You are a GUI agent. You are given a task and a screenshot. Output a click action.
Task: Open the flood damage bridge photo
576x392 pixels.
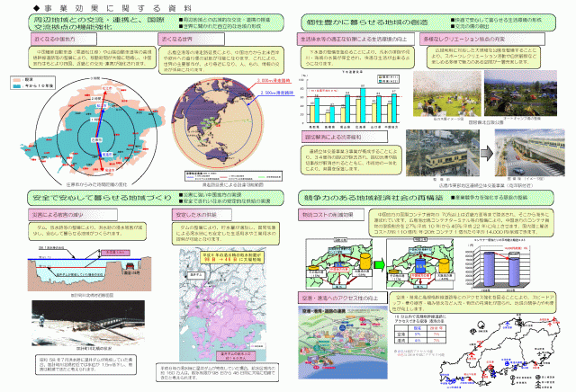(x=88, y=323)
